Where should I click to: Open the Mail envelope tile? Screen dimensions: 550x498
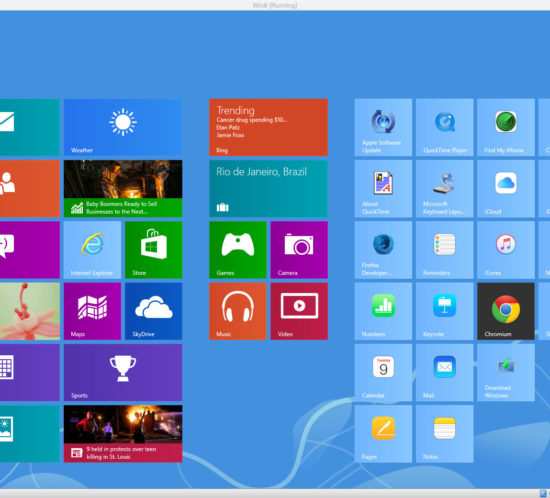point(29,127)
